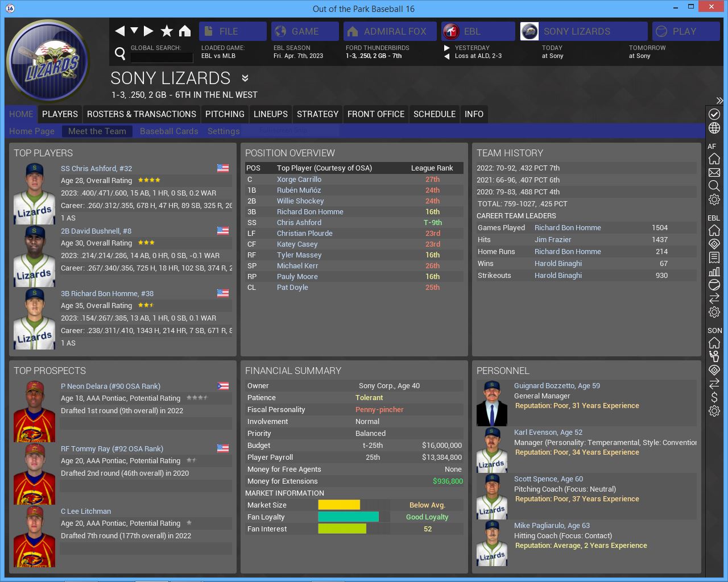Expand the Sony Lizards team name dropdown
The width and height of the screenshot is (728, 582).
click(245, 78)
